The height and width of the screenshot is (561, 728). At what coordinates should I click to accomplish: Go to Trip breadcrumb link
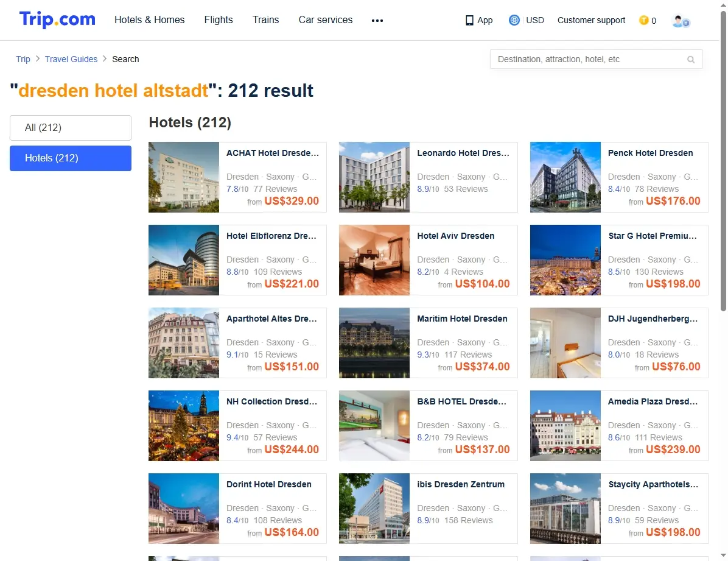(23, 59)
